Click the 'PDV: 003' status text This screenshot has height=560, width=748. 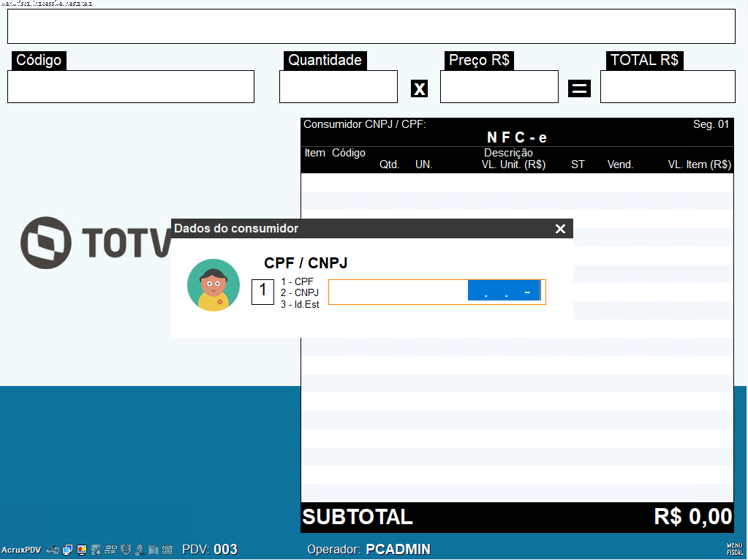pyautogui.click(x=210, y=550)
